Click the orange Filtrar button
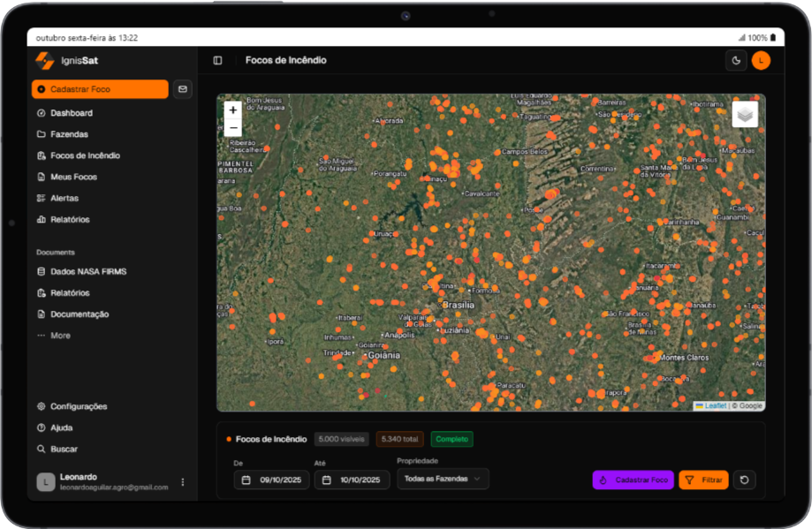 point(704,480)
